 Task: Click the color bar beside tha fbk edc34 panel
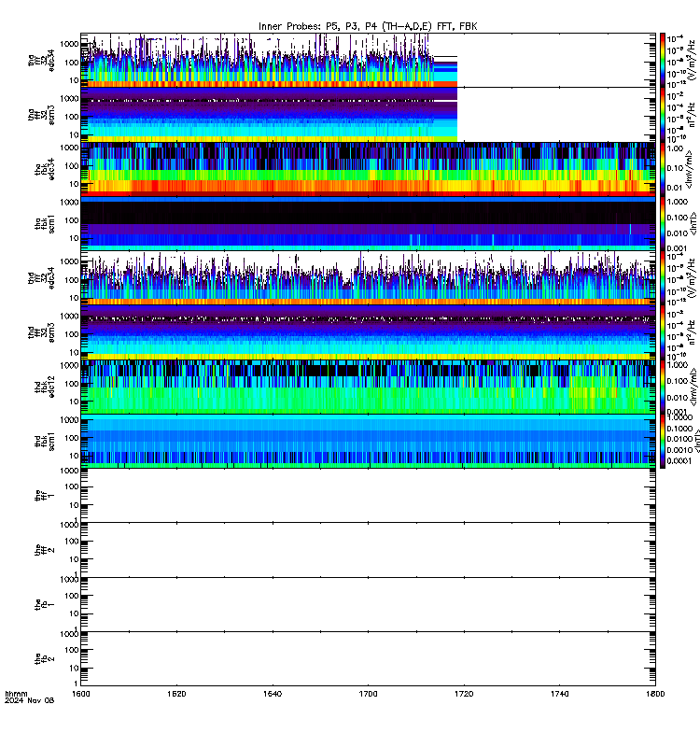coord(663,169)
